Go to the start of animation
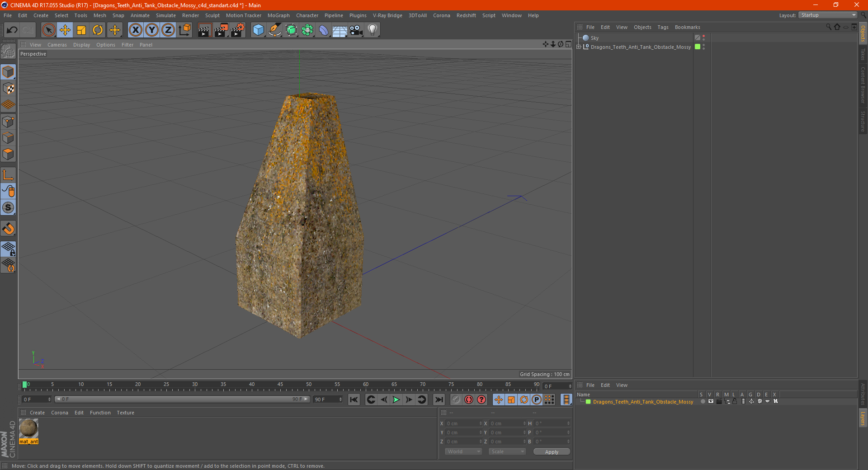 pos(354,399)
